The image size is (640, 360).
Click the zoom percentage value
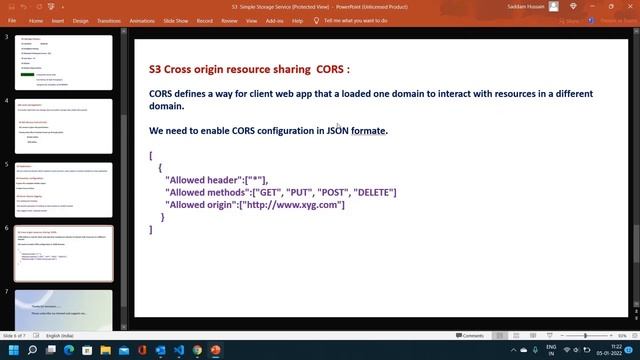622,336
